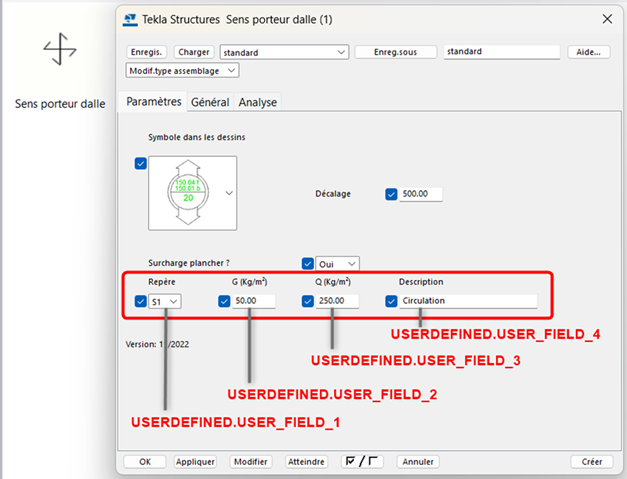Image resolution: width=627 pixels, height=479 pixels.
Task: Click the Surcharge plancher ? label
Action: (189, 263)
